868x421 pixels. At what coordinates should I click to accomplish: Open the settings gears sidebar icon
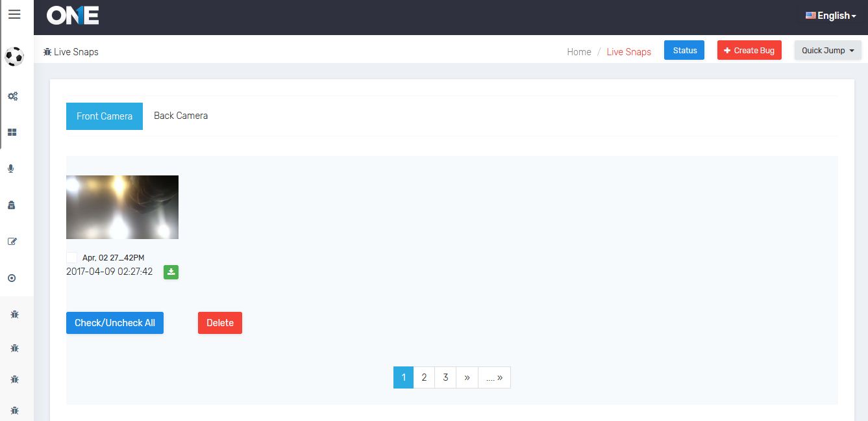12,96
